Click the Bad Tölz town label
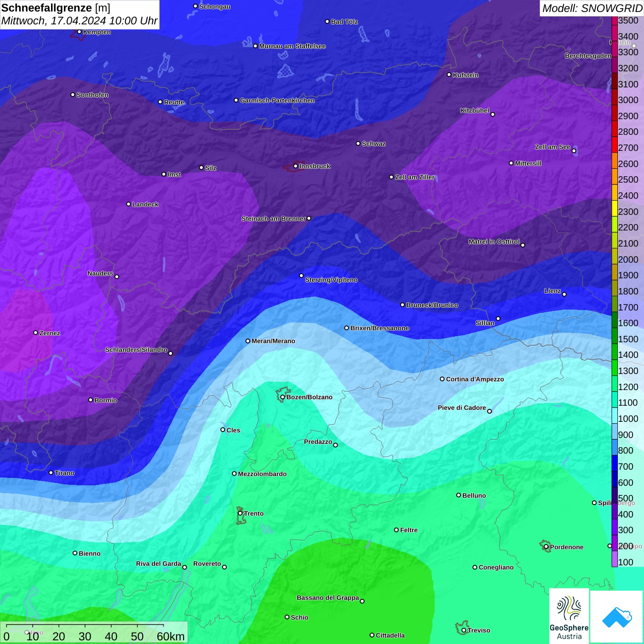Viewport: 644px width, 644px height. click(345, 22)
